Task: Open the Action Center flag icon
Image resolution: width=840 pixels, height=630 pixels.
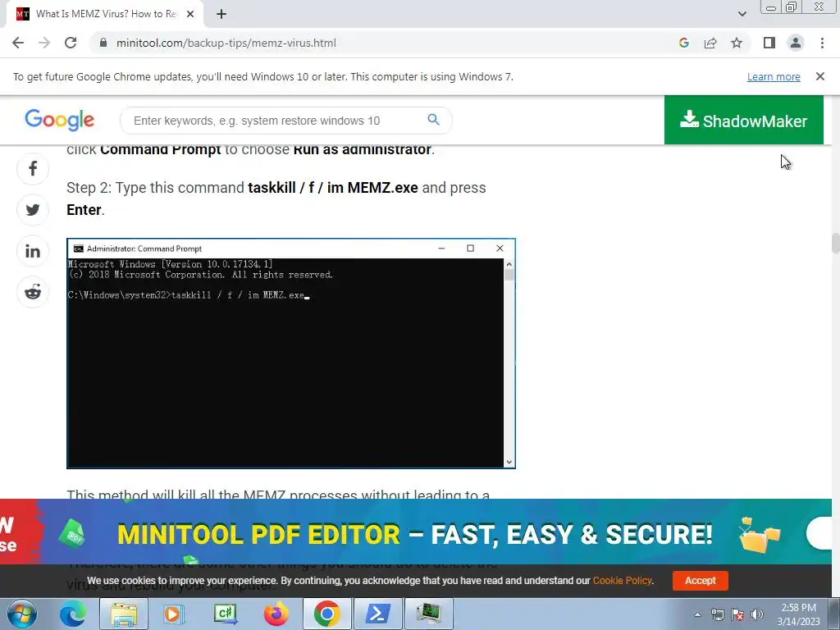Action: click(x=737, y=614)
